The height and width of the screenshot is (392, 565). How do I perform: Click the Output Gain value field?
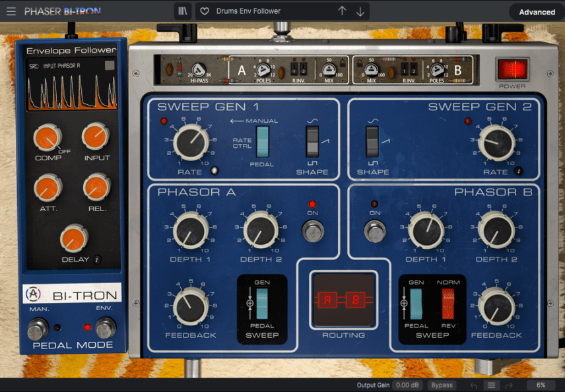407,385
